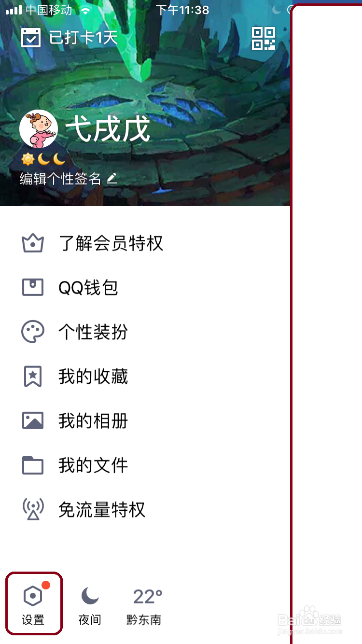Tap the check-in calendar icon
Image resolution: width=362 pixels, height=644 pixels.
pos(31,38)
